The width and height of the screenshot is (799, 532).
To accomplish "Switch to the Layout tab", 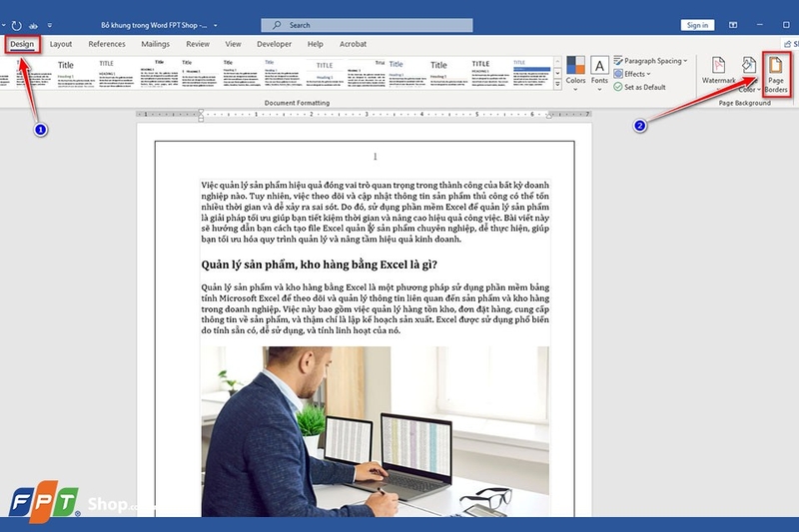I will click(61, 44).
